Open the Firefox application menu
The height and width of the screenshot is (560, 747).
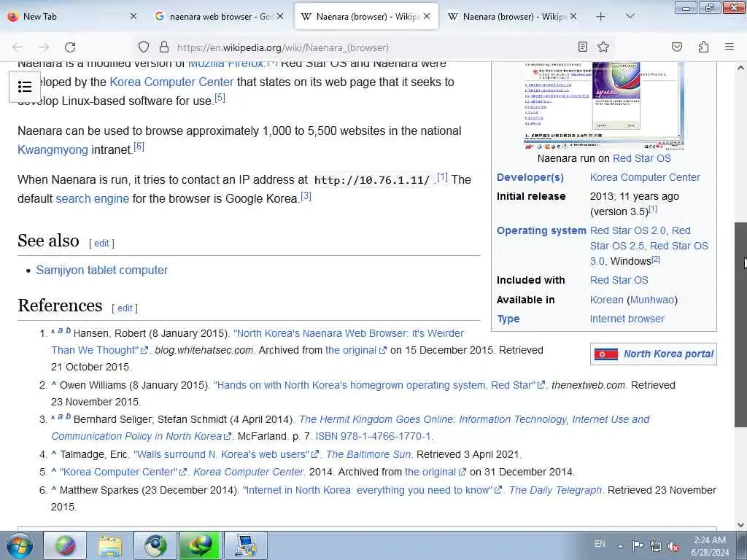click(729, 47)
